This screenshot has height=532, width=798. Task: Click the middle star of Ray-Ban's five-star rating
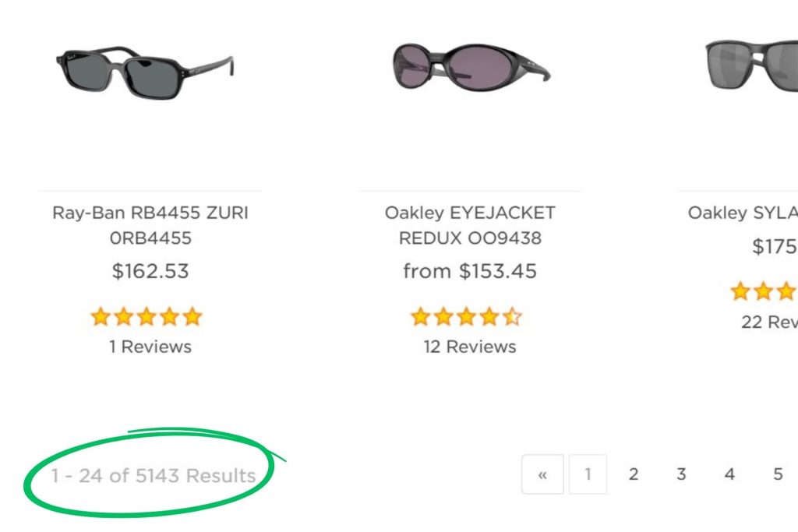click(147, 316)
